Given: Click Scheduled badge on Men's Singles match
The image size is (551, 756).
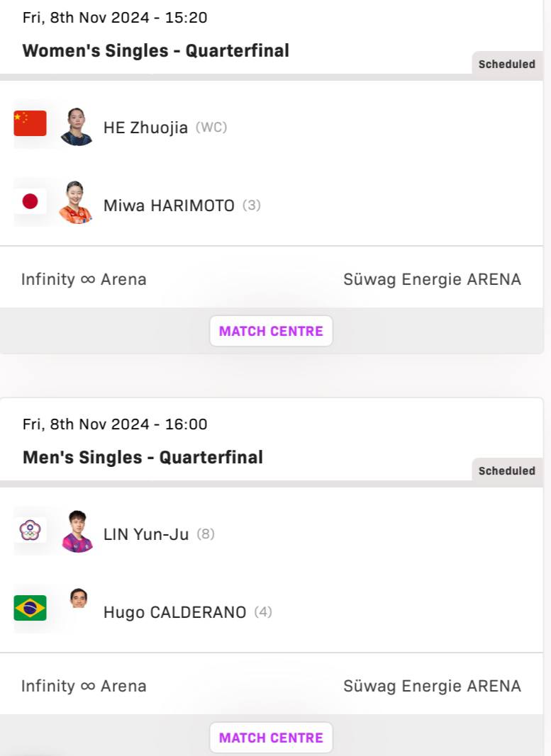Looking at the screenshot, I should pos(506,471).
